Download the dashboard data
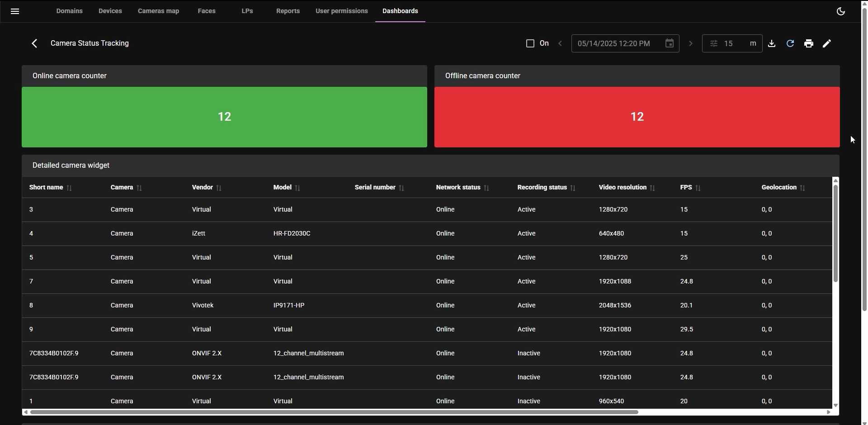The height and width of the screenshot is (425, 868). (772, 43)
